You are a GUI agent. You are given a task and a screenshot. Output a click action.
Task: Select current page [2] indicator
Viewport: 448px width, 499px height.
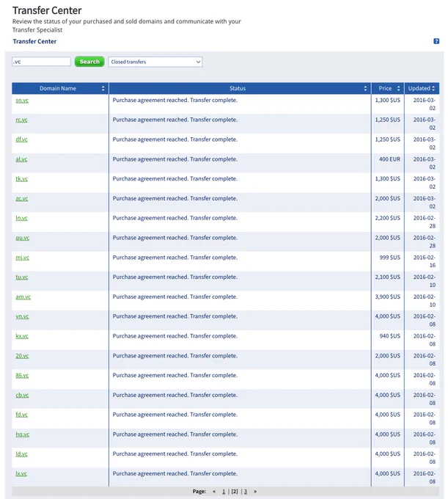235,492
